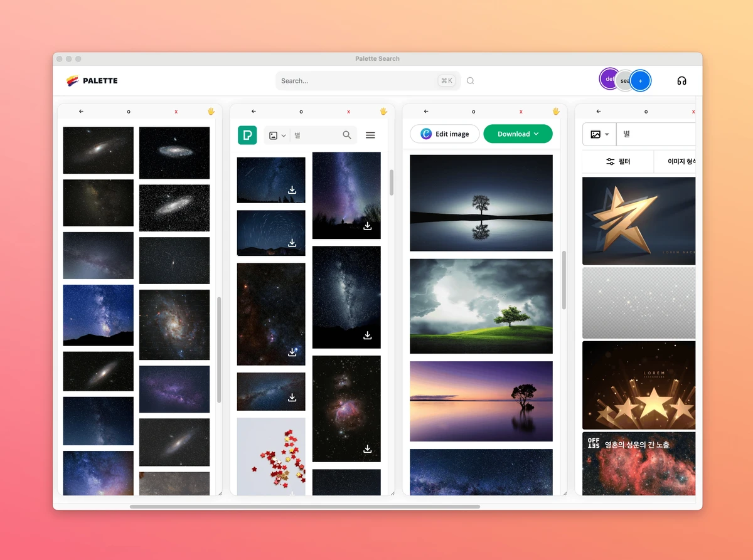Click the back arrow on the third panel
Image resolution: width=753 pixels, height=560 pixels.
click(426, 112)
